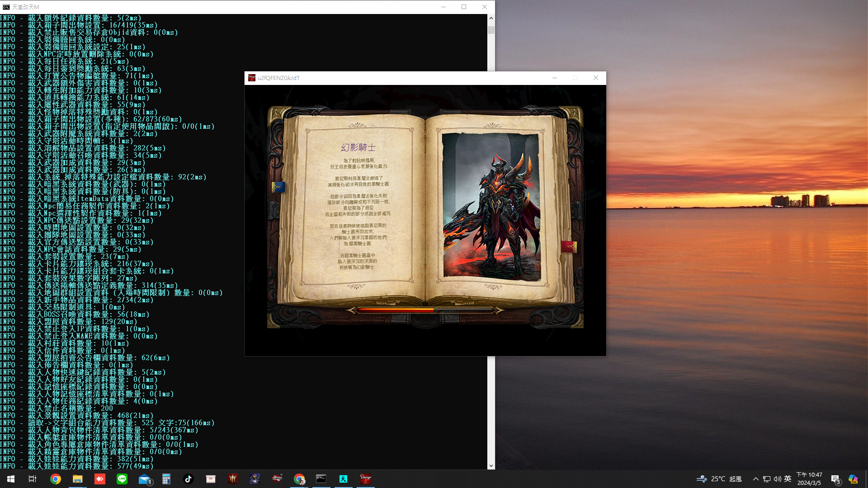Switch to the cyan 天 taskbar icon

pyautogui.click(x=344, y=479)
